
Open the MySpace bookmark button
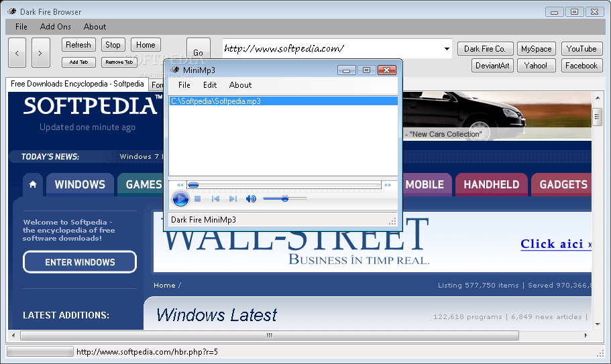point(537,49)
